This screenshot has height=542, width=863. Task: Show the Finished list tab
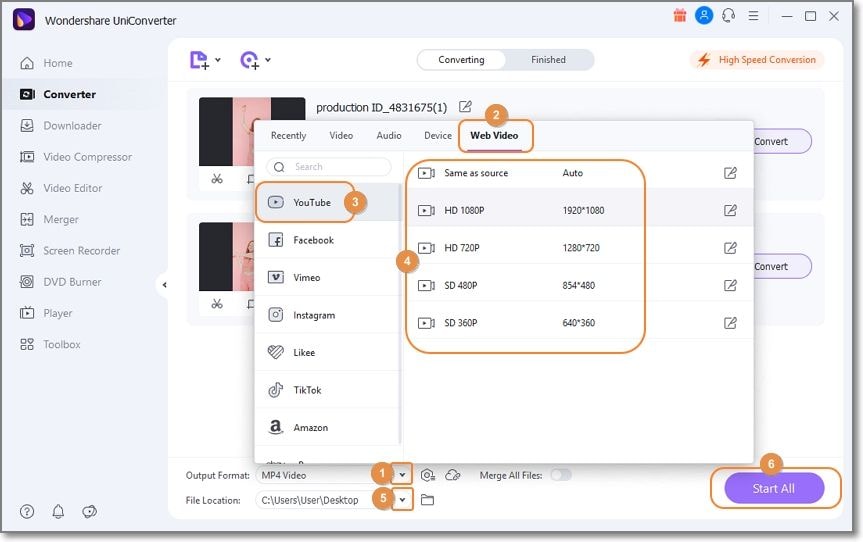pyautogui.click(x=548, y=60)
